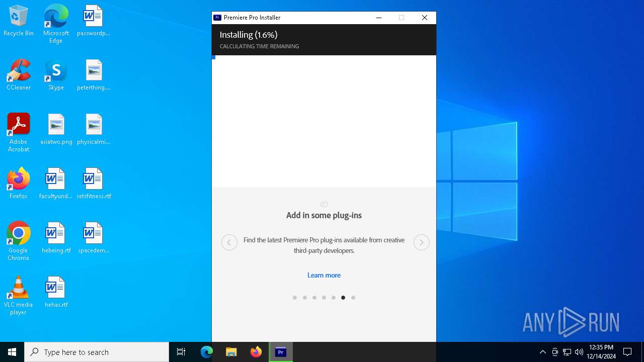This screenshot has width=644, height=362.
Task: Launch Microsoft Edge from the desktop
Action: (56, 24)
